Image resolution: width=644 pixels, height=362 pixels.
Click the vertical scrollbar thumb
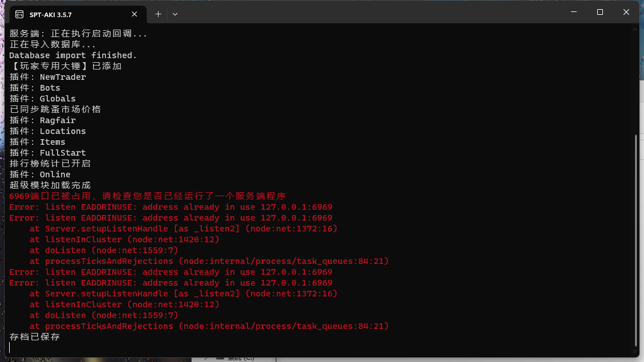[x=637, y=239]
